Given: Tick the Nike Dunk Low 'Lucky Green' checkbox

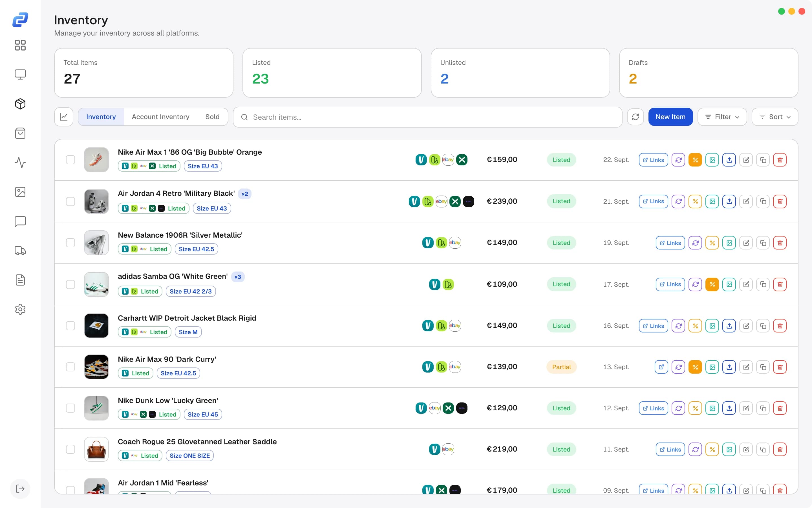Looking at the screenshot, I should 70,408.
